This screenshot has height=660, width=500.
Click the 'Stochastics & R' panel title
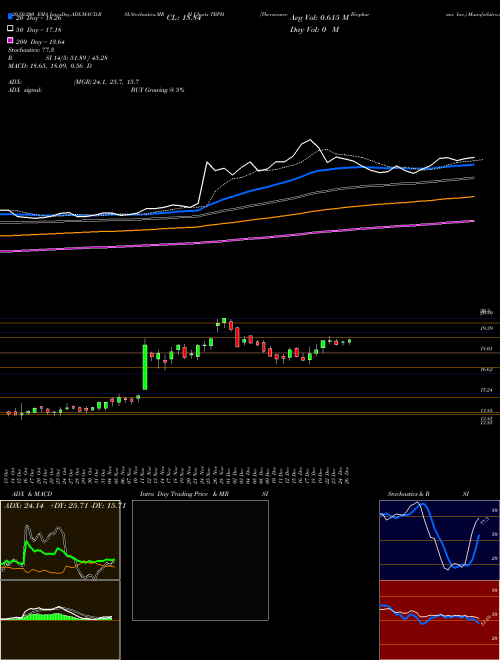[x=408, y=494]
